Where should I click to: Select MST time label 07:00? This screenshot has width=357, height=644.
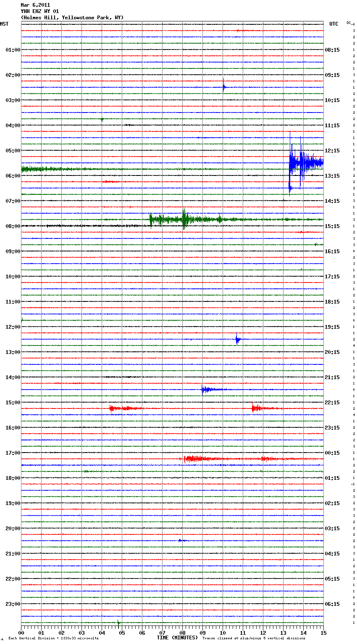(x=13, y=201)
